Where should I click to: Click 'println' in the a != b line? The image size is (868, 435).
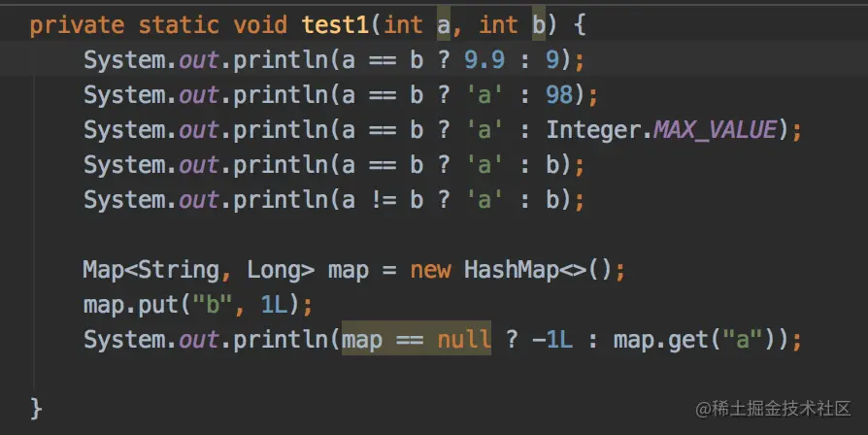282,199
